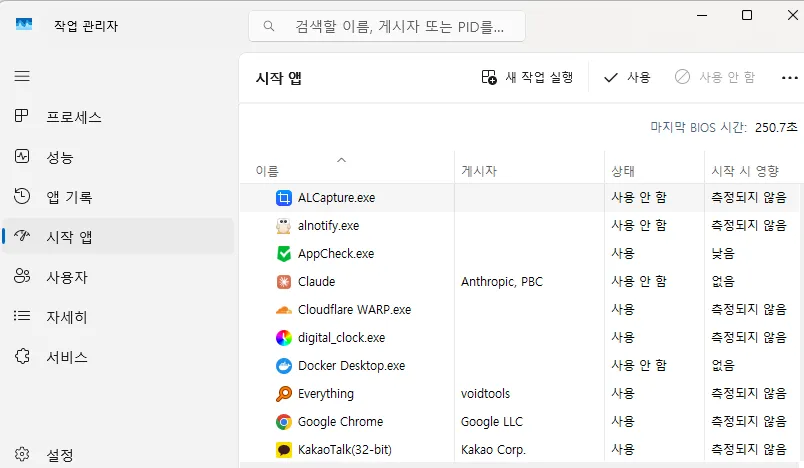Click the digital_clock.exe colorful icon
804x468 pixels.
[x=284, y=338]
